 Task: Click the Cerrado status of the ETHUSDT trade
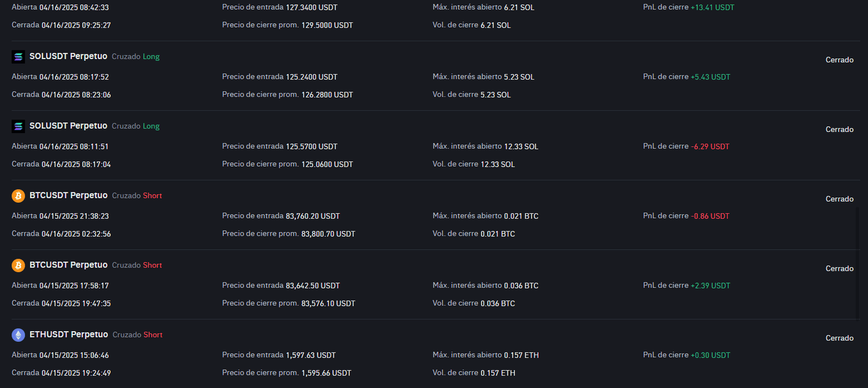839,338
